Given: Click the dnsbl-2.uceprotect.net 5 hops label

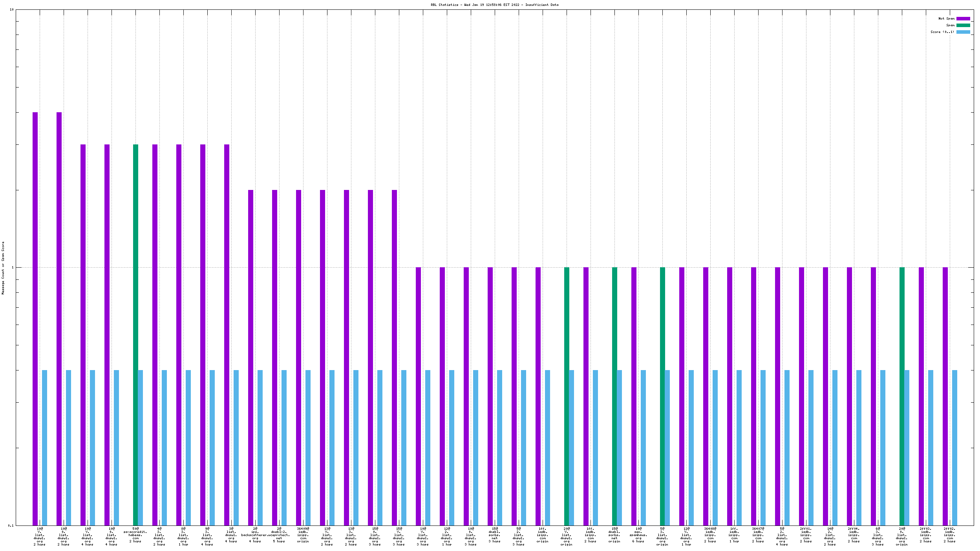Looking at the screenshot, I should [x=279, y=535].
